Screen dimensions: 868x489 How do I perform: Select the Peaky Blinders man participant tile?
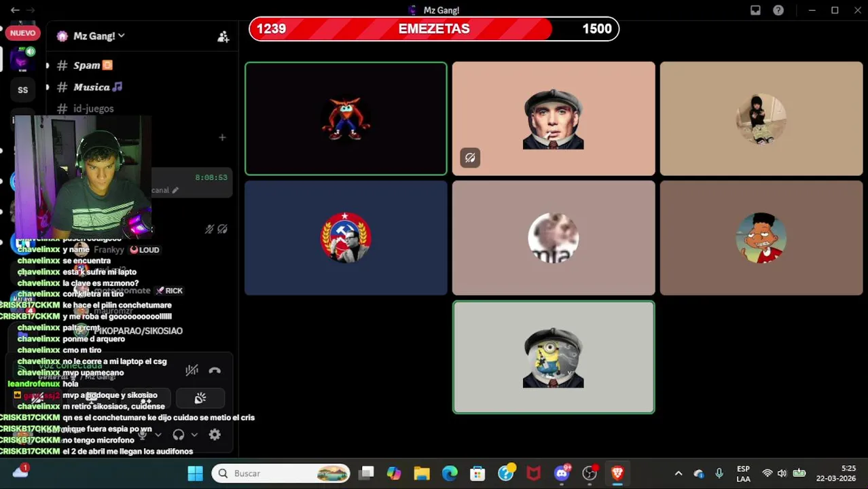(x=554, y=119)
